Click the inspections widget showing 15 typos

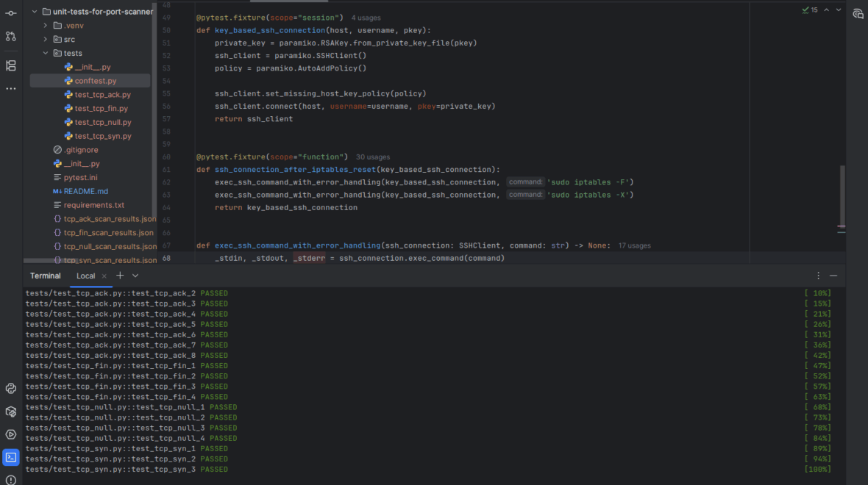tap(810, 10)
